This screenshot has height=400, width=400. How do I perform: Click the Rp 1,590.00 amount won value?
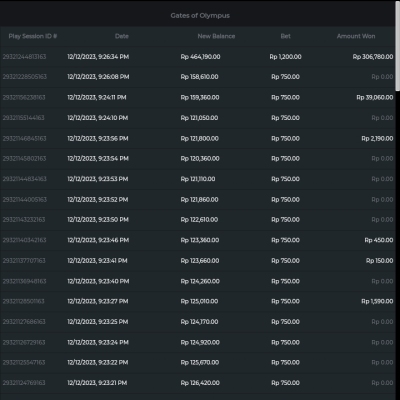pos(377,301)
